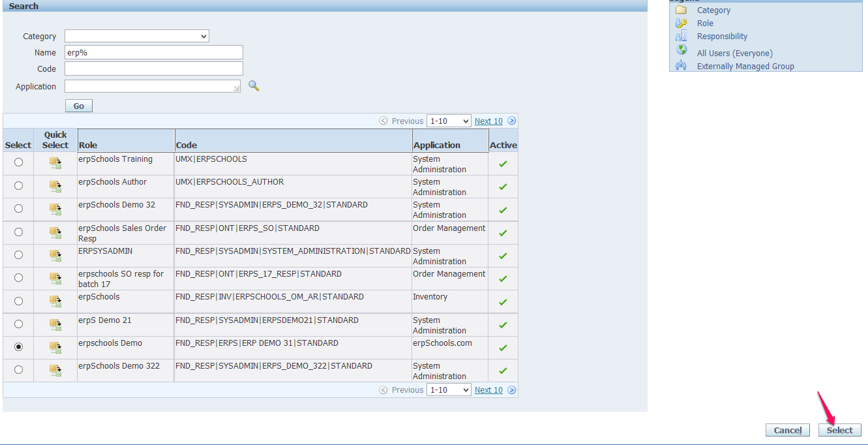Click the bottom Next 10 link
Viewport: 868px width, 445px height.
click(x=488, y=390)
